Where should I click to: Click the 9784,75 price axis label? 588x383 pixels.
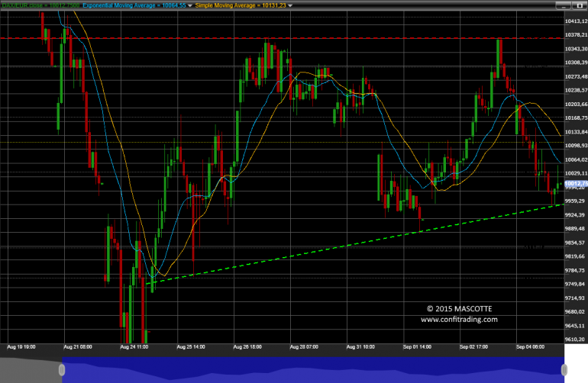point(574,271)
